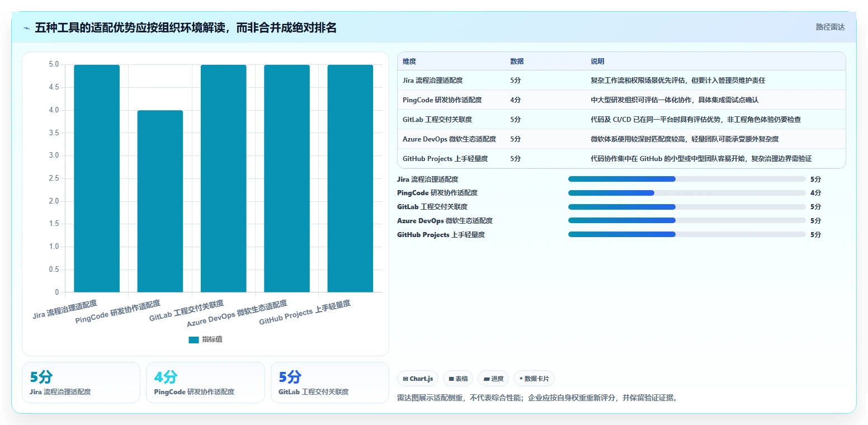
Task: Click the main title 五种工具的适配优势
Action: pyautogui.click(x=186, y=27)
